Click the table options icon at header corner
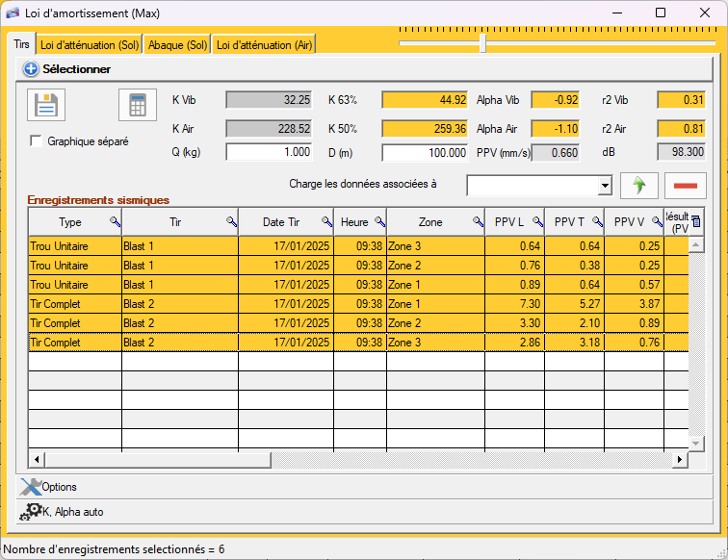 [x=695, y=221]
